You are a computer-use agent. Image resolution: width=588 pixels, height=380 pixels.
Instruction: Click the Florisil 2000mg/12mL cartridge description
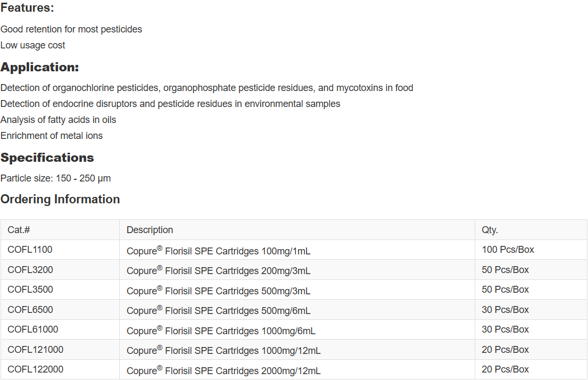[x=223, y=370]
